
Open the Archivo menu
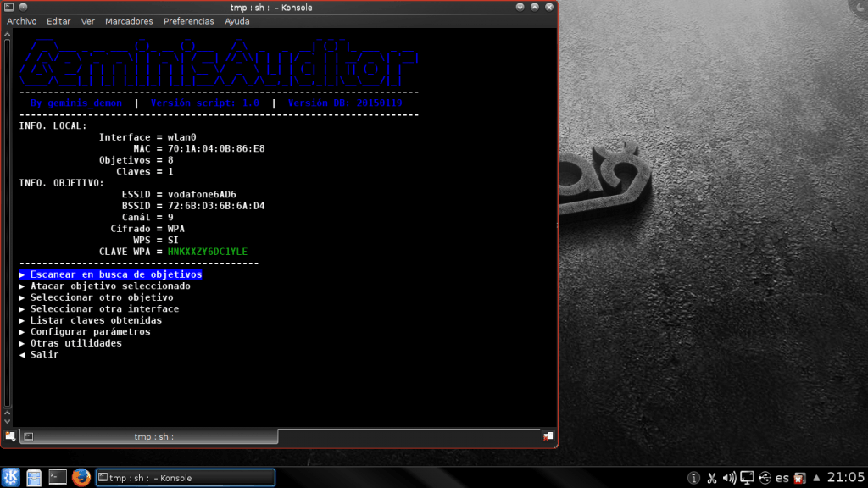click(x=22, y=21)
